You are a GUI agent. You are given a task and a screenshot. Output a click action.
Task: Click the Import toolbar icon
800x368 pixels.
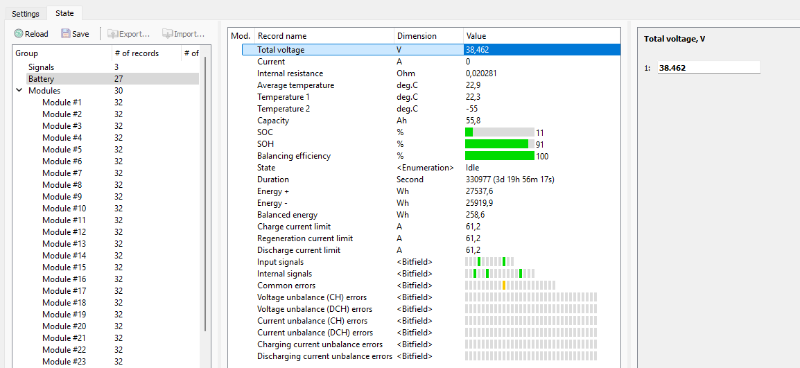[167, 34]
